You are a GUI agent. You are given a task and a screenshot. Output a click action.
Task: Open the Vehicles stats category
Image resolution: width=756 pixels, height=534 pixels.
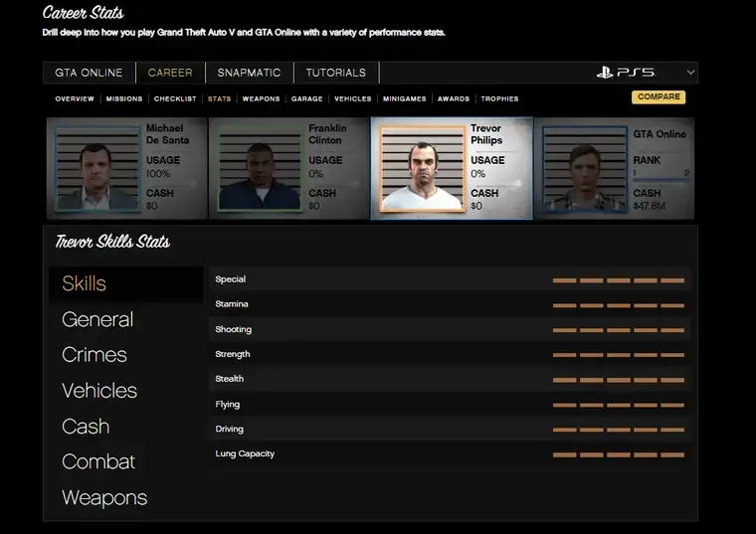coord(99,391)
